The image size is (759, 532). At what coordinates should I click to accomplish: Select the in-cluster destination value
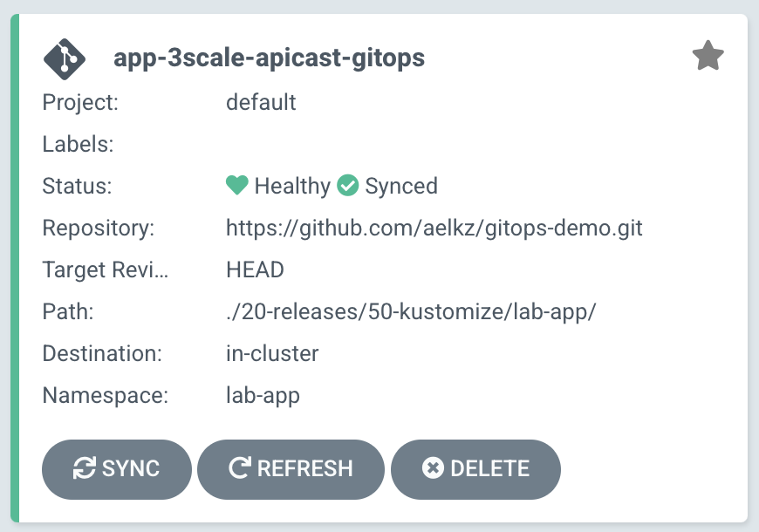click(x=272, y=353)
